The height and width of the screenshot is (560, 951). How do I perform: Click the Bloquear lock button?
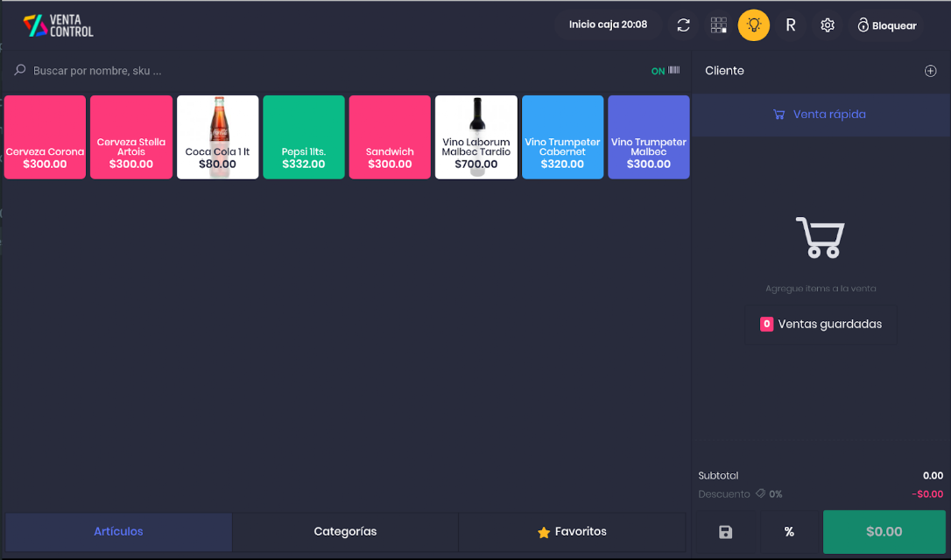[886, 25]
